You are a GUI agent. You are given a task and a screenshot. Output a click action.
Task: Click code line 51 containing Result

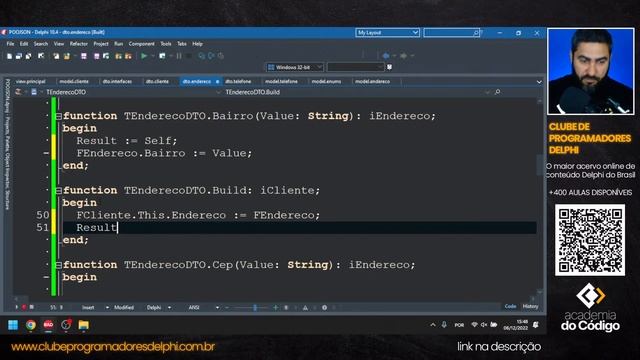pyautogui.click(x=300, y=228)
